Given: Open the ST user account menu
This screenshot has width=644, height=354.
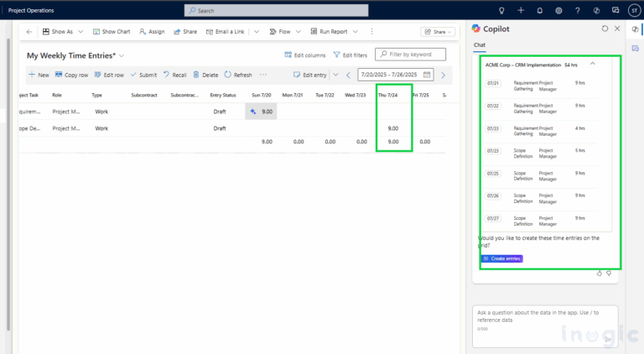Looking at the screenshot, I should point(635,11).
